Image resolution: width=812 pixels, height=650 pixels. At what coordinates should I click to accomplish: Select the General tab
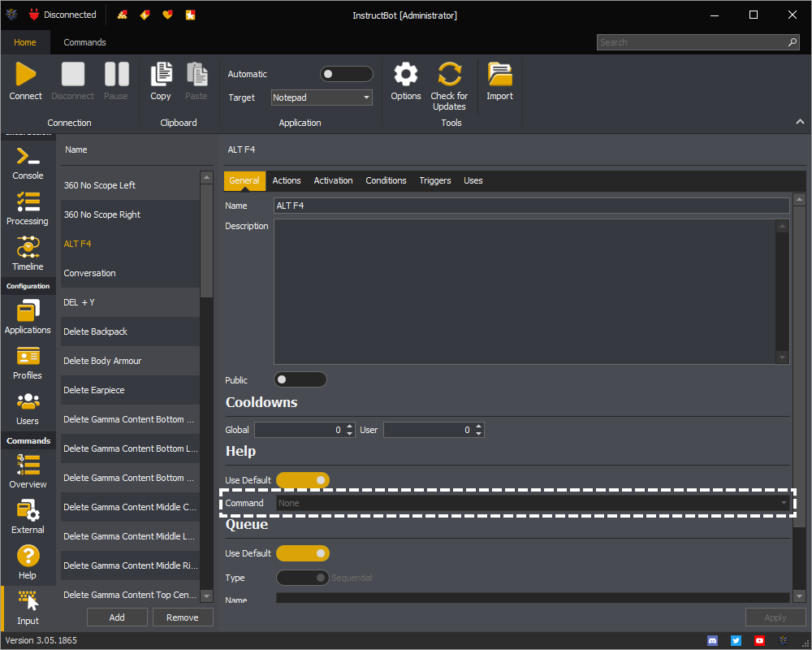click(x=244, y=180)
